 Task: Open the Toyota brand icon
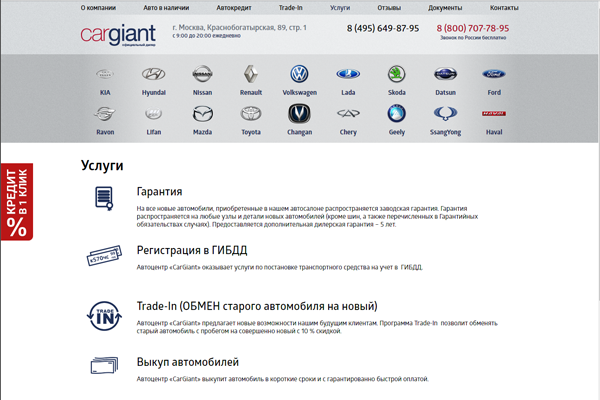click(250, 115)
